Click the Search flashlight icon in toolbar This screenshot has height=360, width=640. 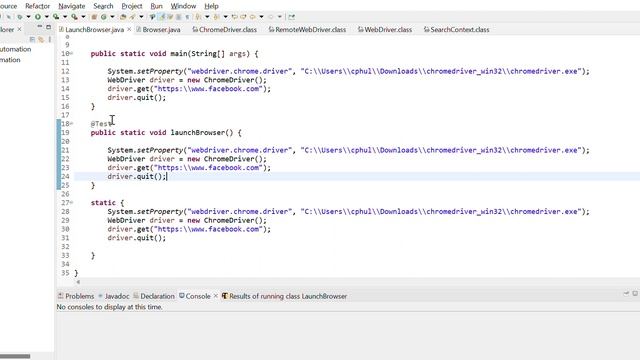132,17
